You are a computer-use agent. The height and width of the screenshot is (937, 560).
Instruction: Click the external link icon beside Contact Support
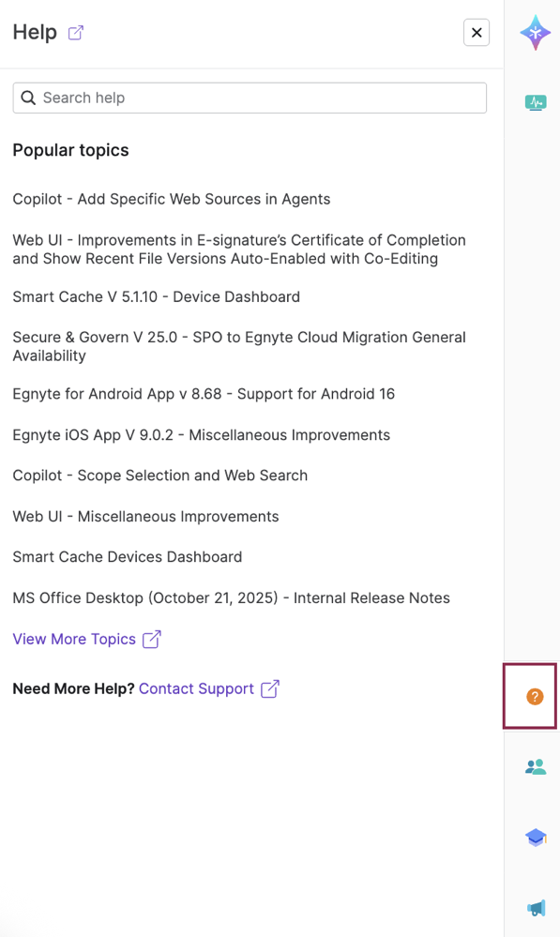click(269, 688)
